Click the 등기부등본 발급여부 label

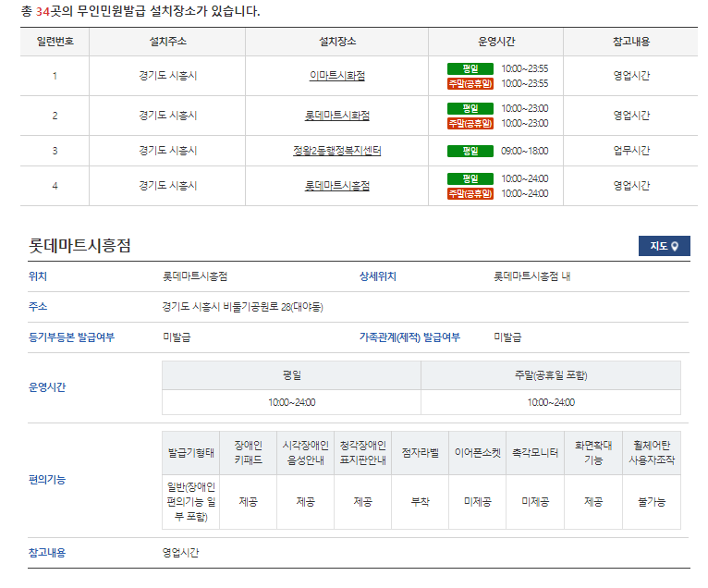(71, 337)
